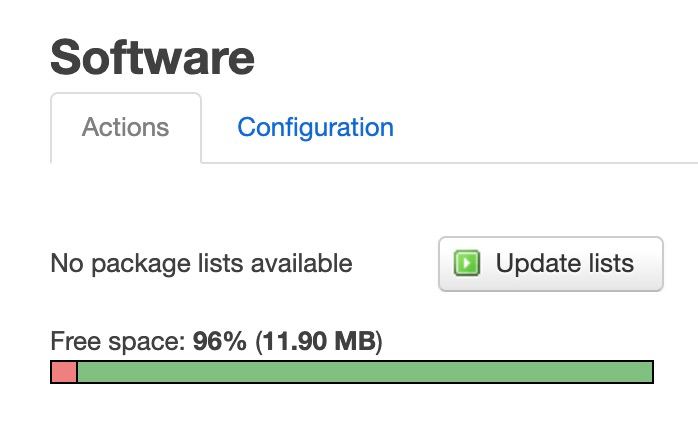Click the "Update lists" text label inside the button
The height and width of the screenshot is (430, 698).
[x=564, y=263]
